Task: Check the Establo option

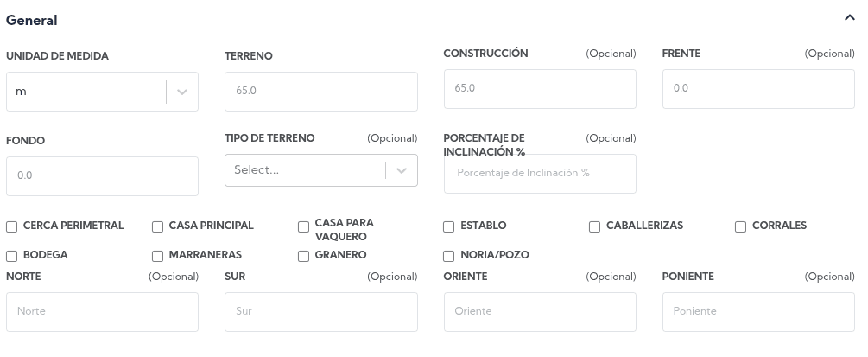Action: point(448,226)
